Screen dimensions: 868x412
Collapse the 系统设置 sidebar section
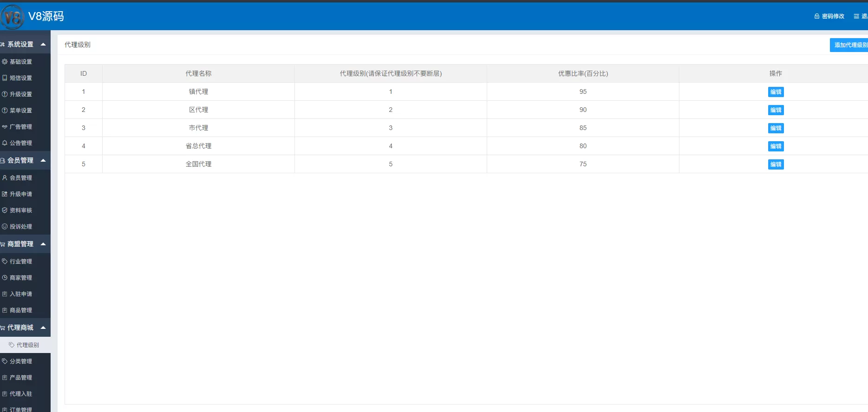pyautogui.click(x=43, y=45)
